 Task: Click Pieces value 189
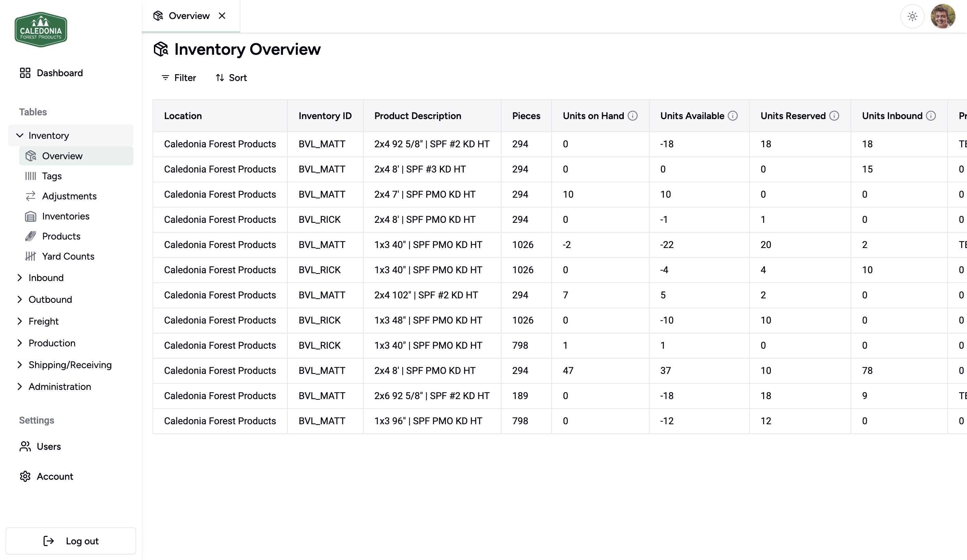coord(520,396)
